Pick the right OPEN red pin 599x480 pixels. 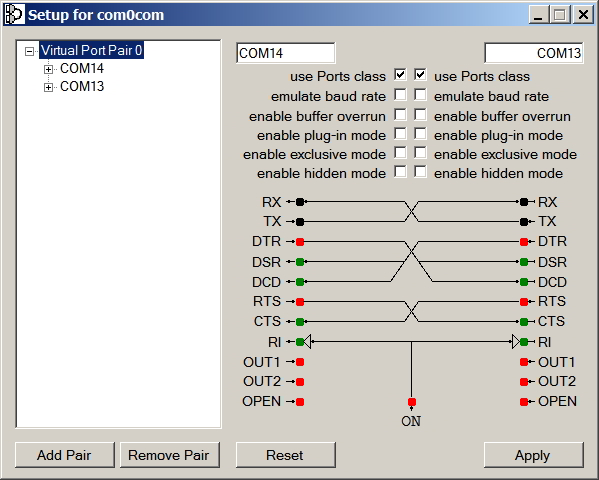tap(524, 402)
